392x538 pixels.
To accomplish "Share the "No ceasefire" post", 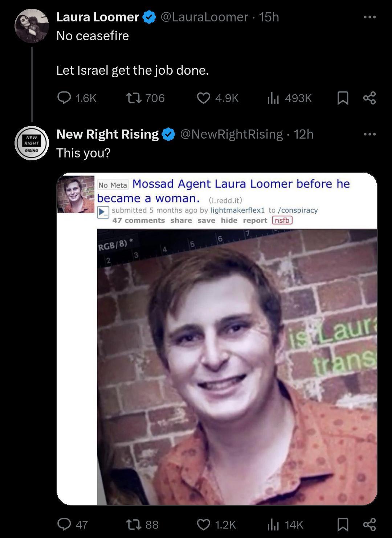I will 369,98.
